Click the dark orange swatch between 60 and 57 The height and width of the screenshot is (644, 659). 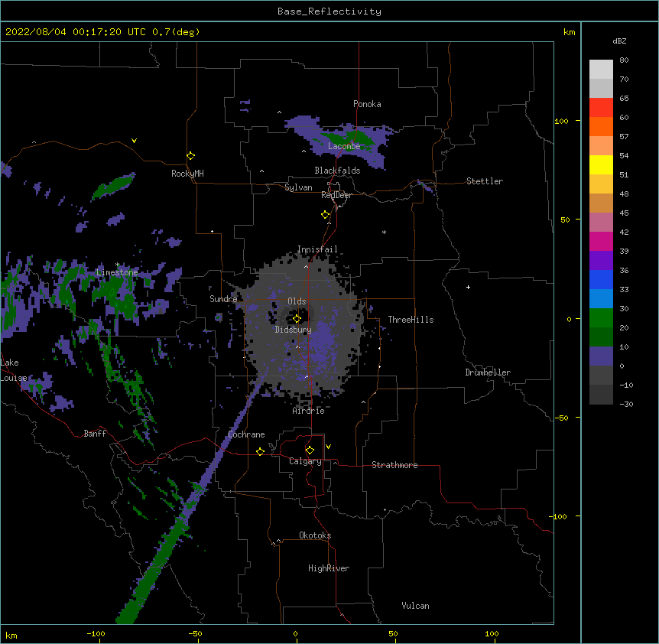click(601, 127)
